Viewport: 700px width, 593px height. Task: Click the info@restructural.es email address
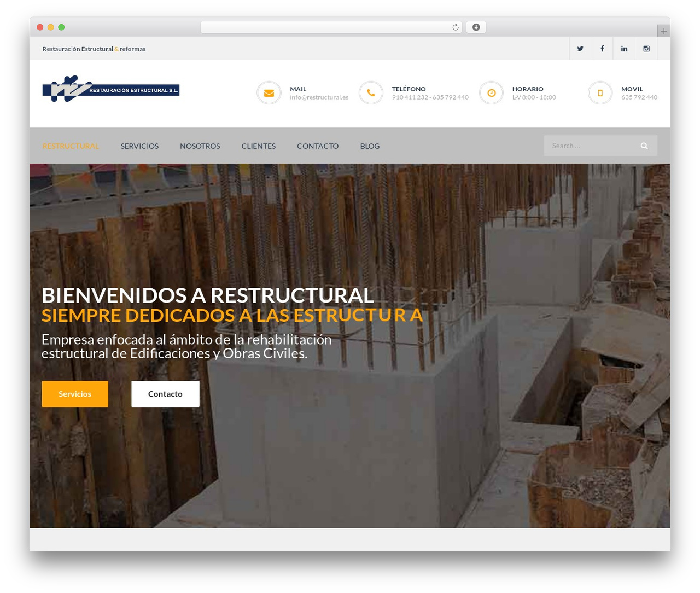(319, 97)
